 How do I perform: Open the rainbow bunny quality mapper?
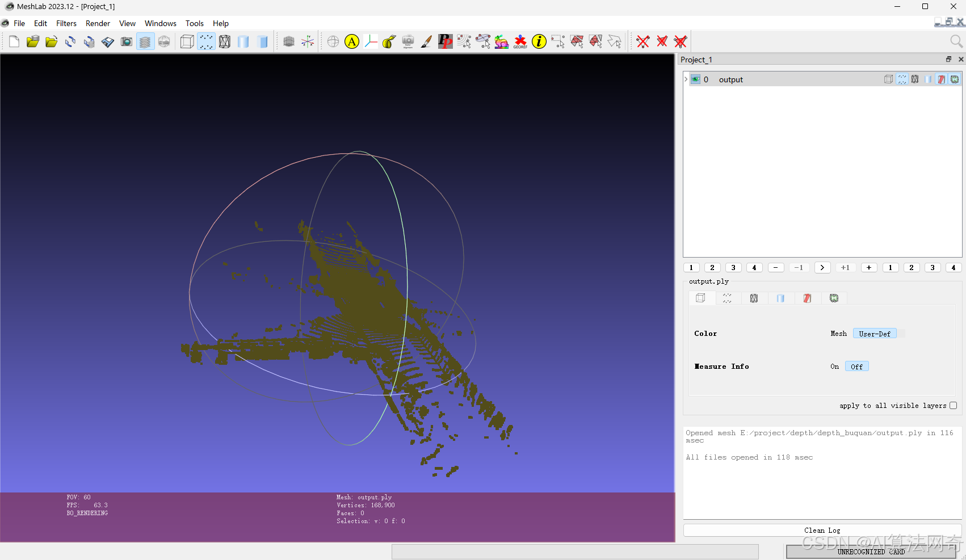[502, 41]
